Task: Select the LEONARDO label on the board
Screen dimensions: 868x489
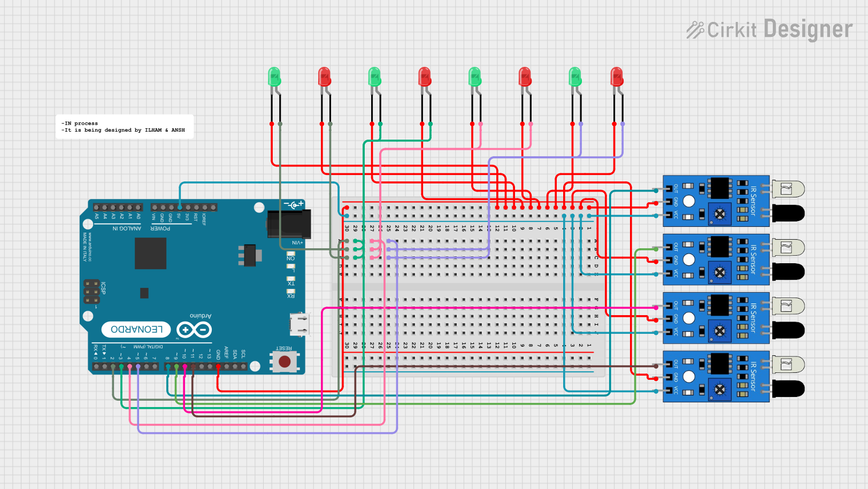Action: pyautogui.click(x=136, y=330)
